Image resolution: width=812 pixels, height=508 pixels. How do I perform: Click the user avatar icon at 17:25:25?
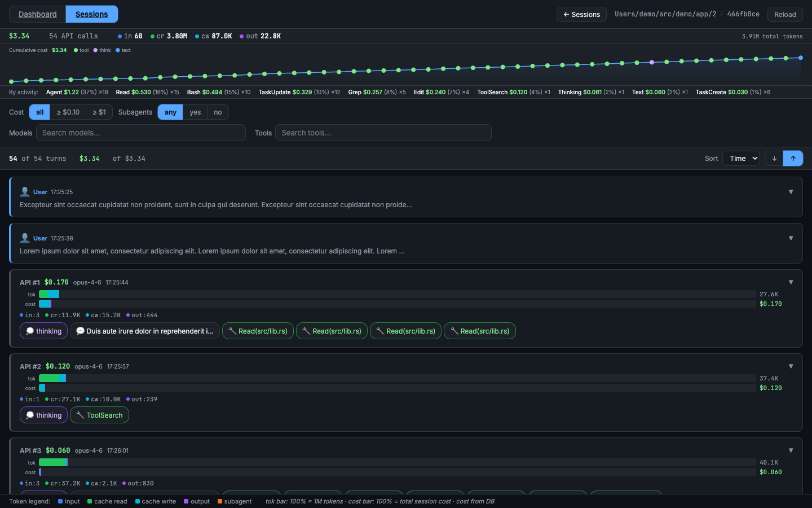coord(25,192)
